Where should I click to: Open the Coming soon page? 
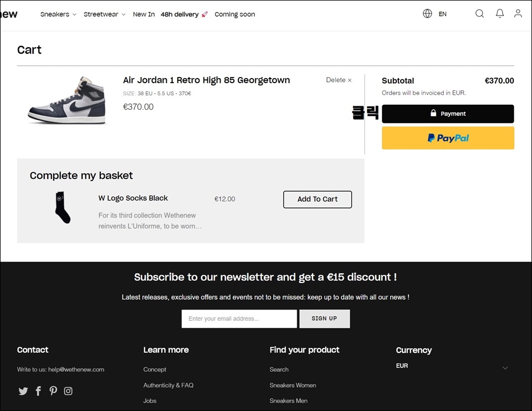click(x=235, y=14)
